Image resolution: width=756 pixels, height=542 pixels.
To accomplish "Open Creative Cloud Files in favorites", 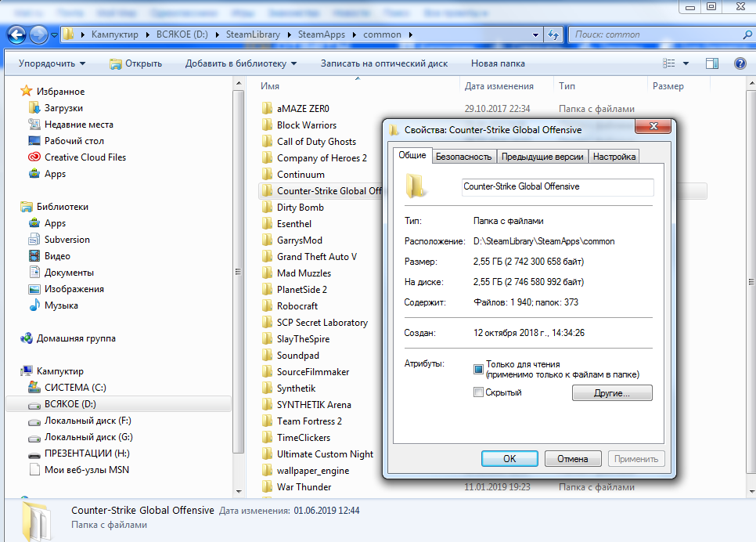I will pos(85,157).
